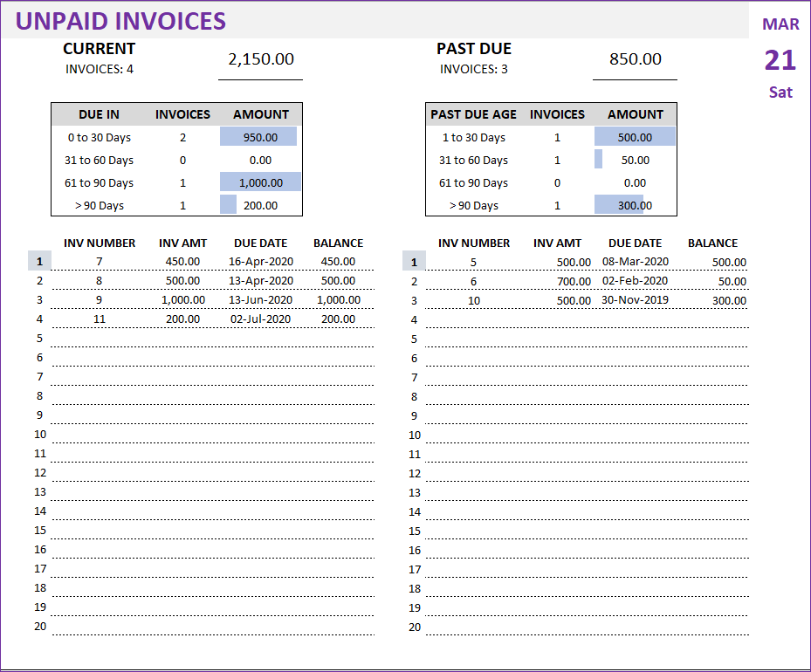The height and width of the screenshot is (672, 811).
Task: Click the PAST DUE AGE table header
Action: click(473, 114)
